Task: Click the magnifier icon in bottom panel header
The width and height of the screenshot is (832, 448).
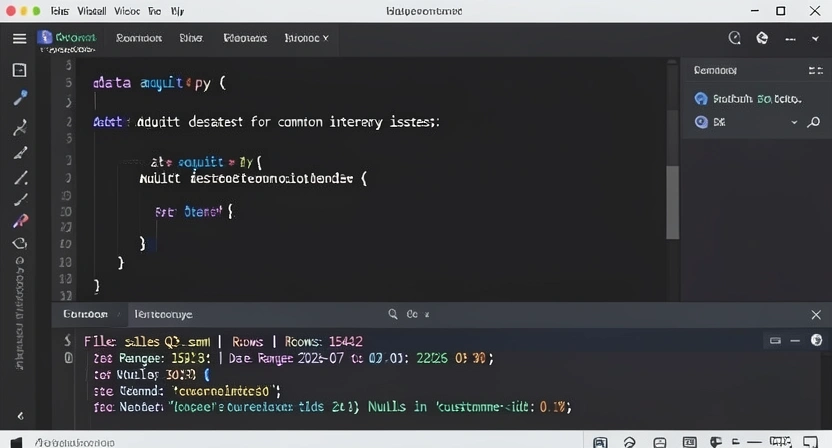Action: coord(393,314)
